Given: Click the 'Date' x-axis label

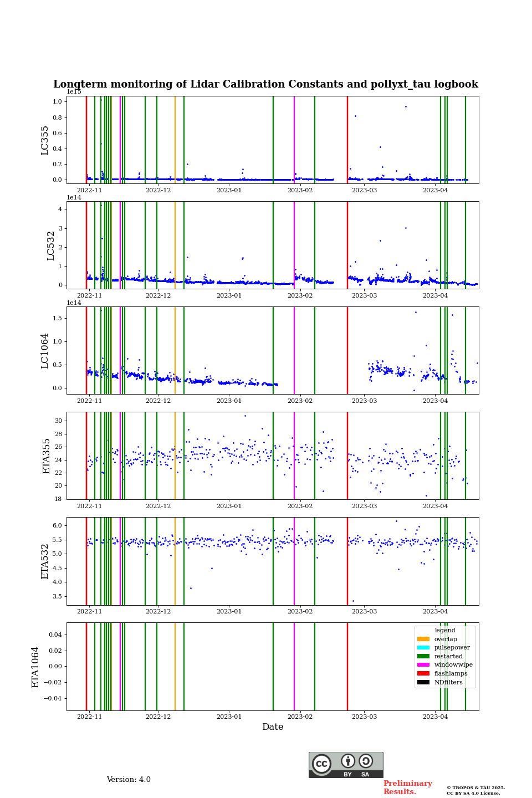Looking at the screenshot, I should 273,727.
